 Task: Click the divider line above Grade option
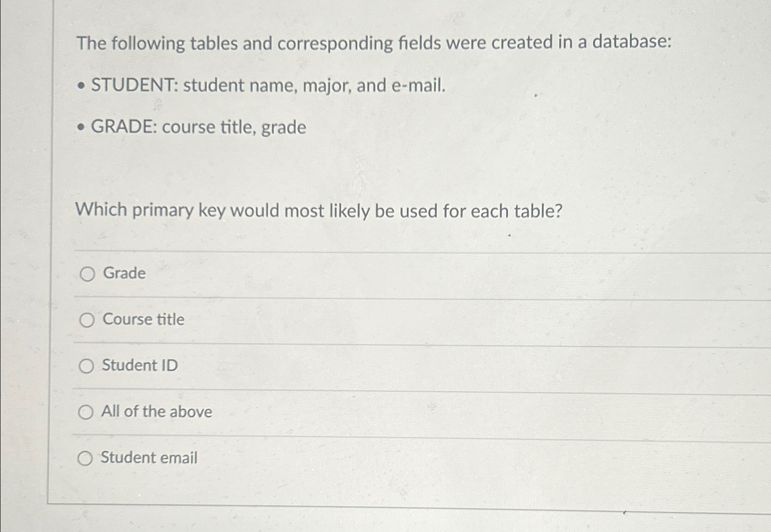click(323, 251)
